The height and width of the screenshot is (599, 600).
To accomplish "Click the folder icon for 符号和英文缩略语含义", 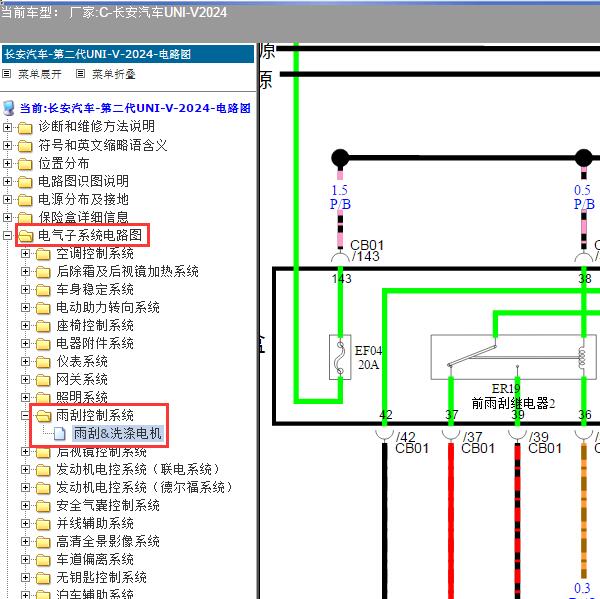I will click(25, 146).
